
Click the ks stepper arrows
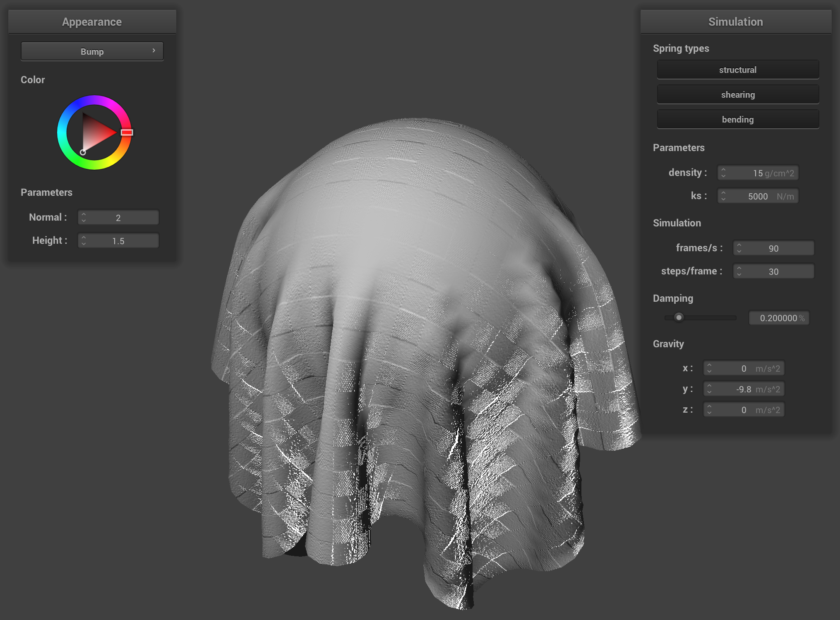(x=723, y=196)
